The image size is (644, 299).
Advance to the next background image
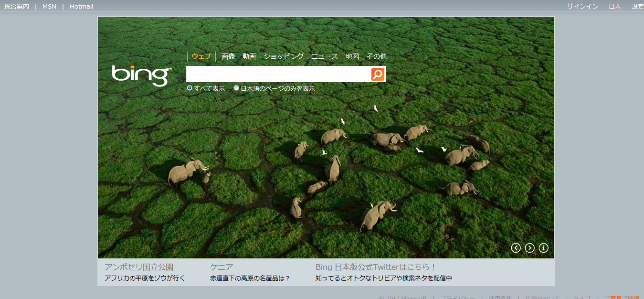[x=529, y=248]
